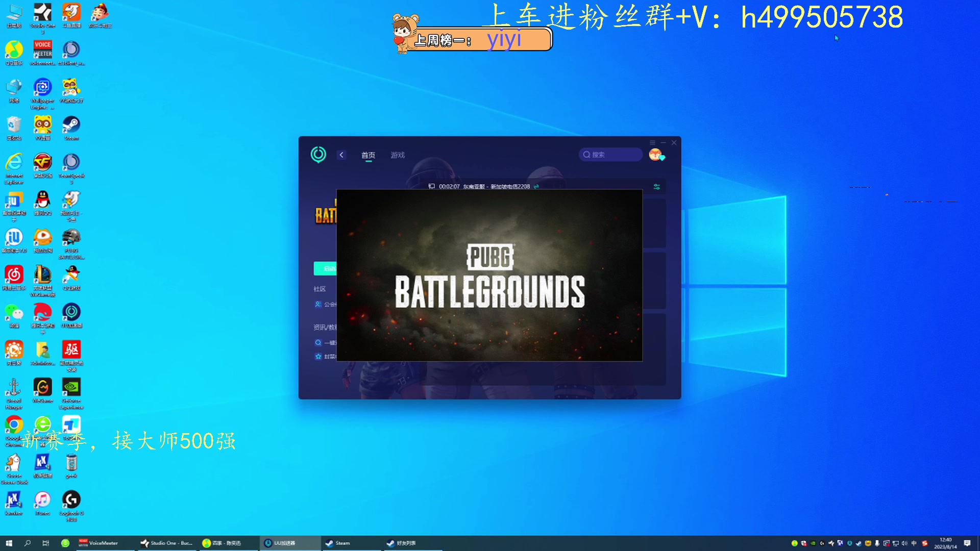
Task: Click the search field in accelerator window
Action: pyautogui.click(x=610, y=155)
